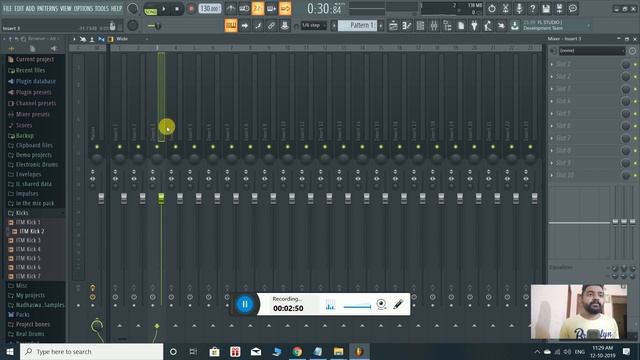This screenshot has height=360, width=640.
Task: Click the record button in transport
Action: click(191, 9)
